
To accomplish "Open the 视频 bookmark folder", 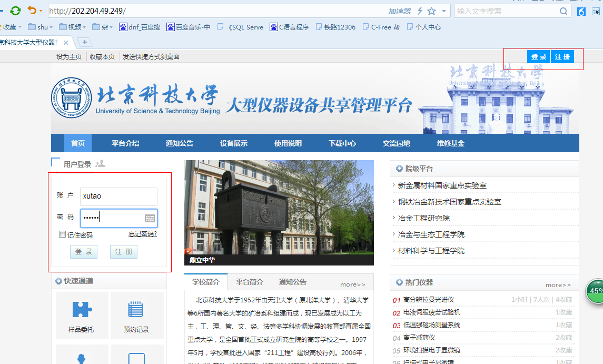I will [71, 27].
